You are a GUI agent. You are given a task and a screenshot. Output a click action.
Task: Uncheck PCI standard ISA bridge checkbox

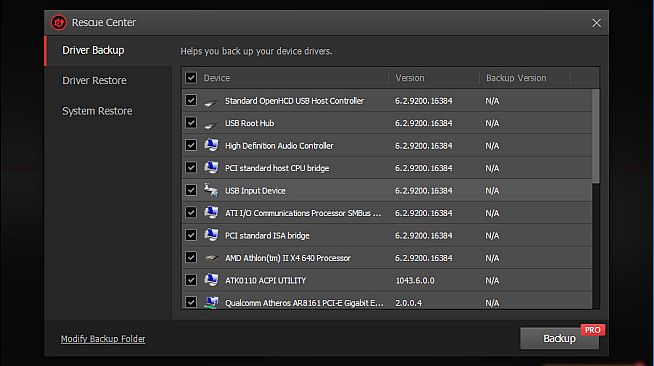point(191,235)
